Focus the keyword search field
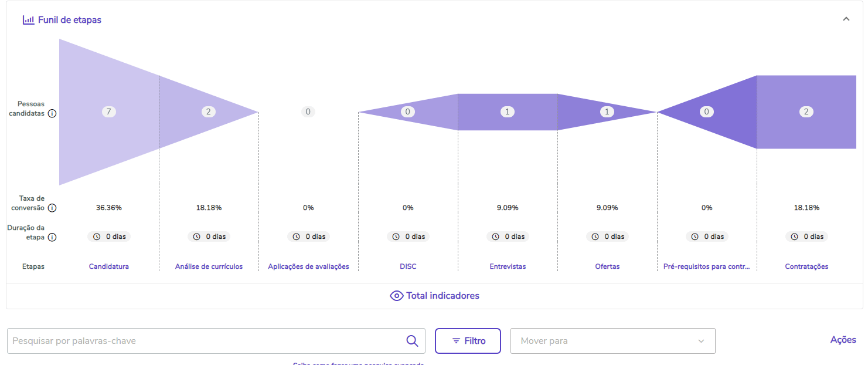This screenshot has width=868, height=365. click(216, 341)
